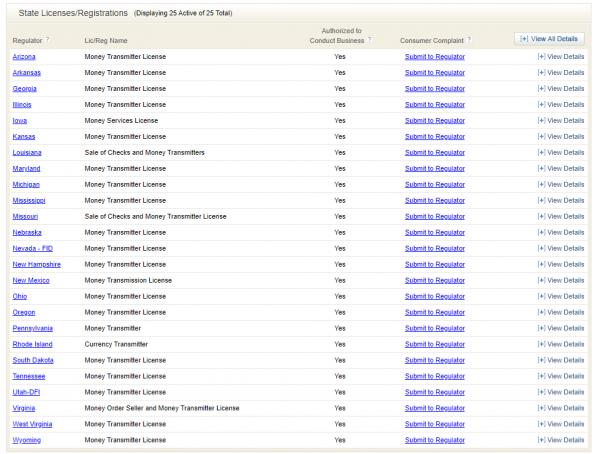Expand View Details for Arizona row
600x454 pixels.
(561, 57)
